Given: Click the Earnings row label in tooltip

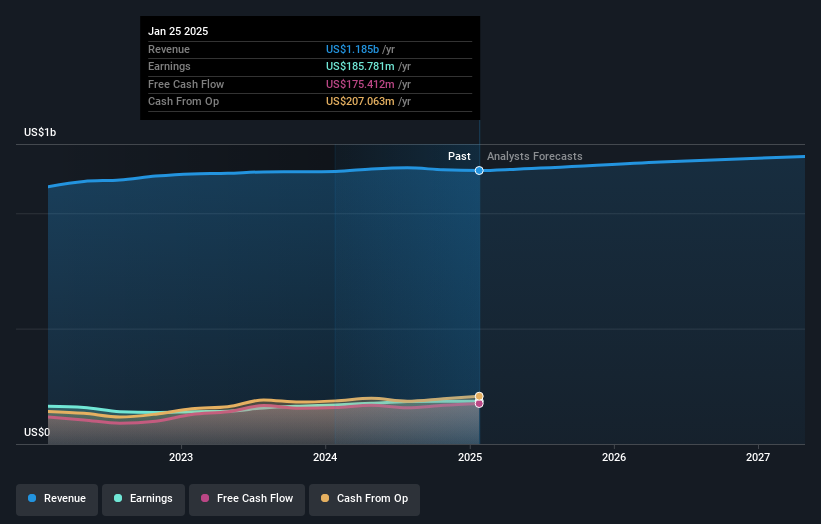Looking at the screenshot, I should tap(169, 66).
